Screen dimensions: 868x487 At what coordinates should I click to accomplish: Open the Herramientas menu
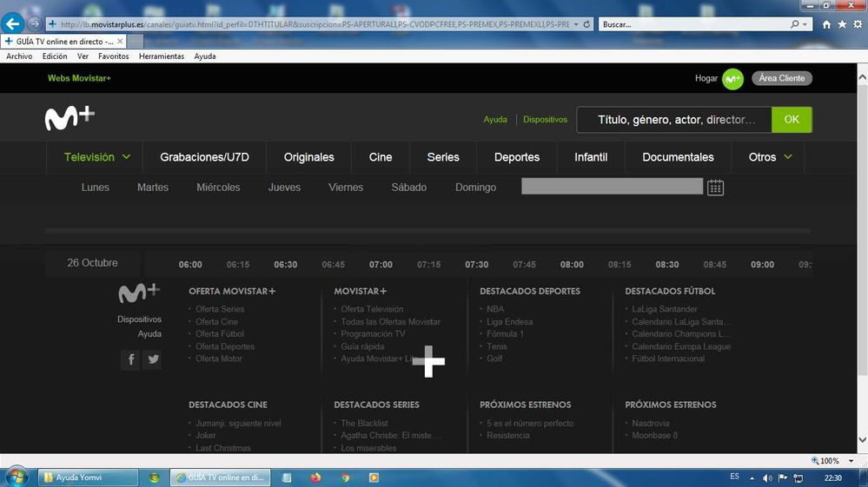click(162, 56)
